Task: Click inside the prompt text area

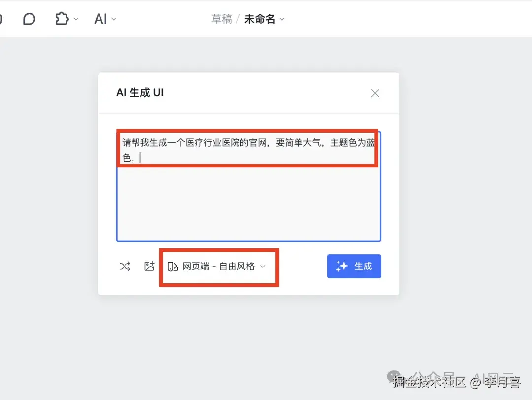Action: [248, 197]
